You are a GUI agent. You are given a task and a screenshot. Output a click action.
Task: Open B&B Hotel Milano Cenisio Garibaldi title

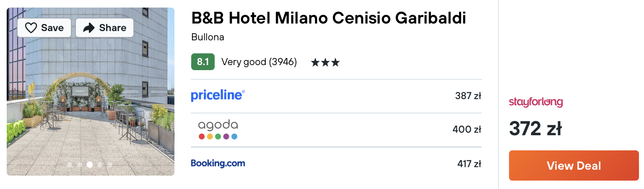pyautogui.click(x=329, y=18)
